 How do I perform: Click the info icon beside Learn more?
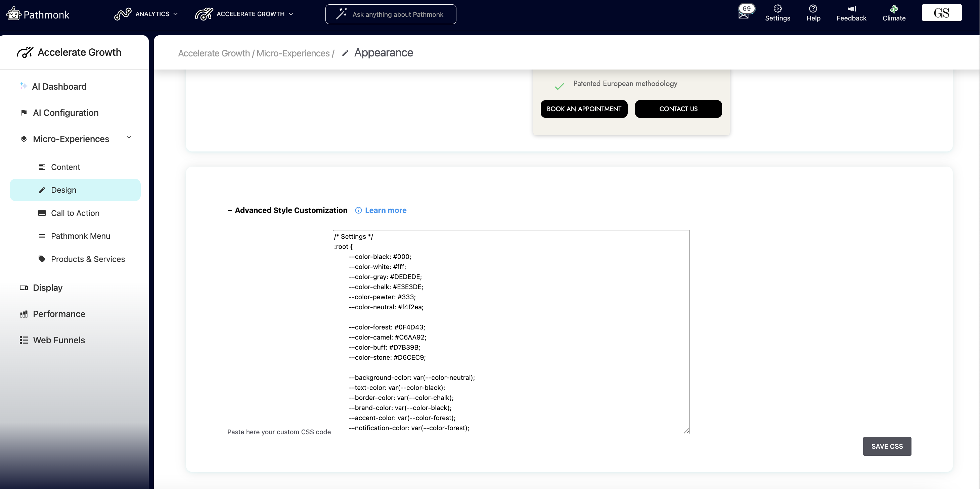coord(358,211)
